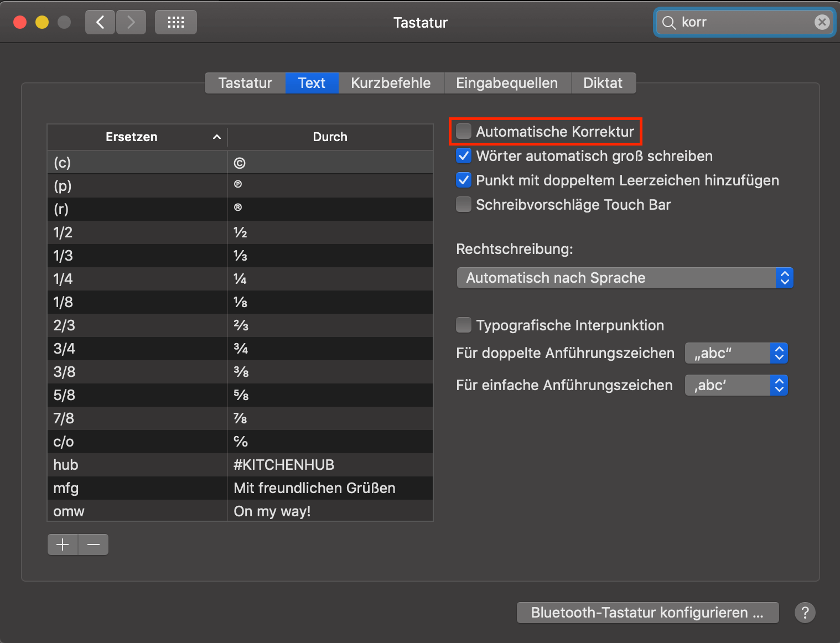Switch to the Diktat tab
This screenshot has width=840, height=643.
603,83
